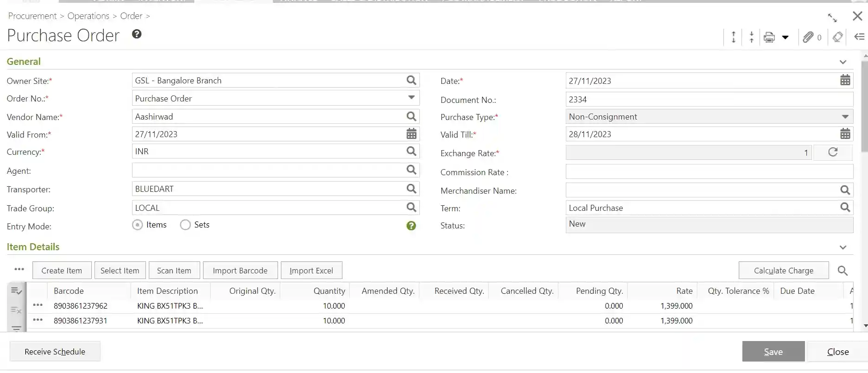Open the Purchase Order help icon
The height and width of the screenshot is (373, 868).
[x=137, y=34]
